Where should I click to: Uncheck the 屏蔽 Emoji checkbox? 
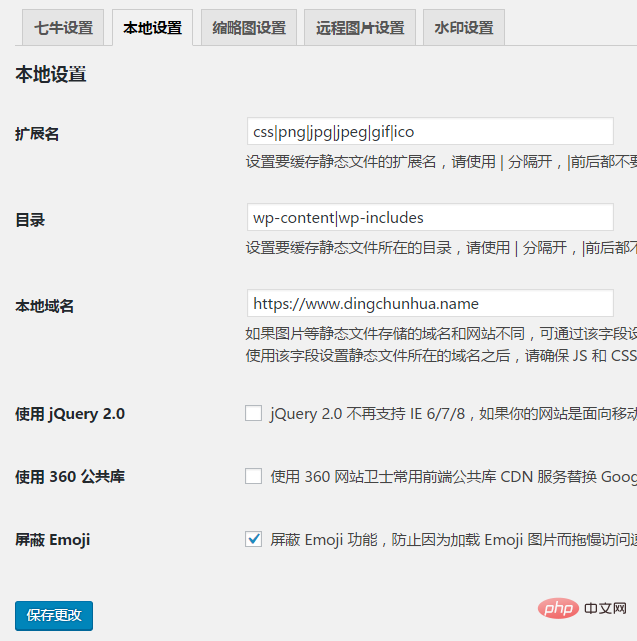(x=253, y=539)
